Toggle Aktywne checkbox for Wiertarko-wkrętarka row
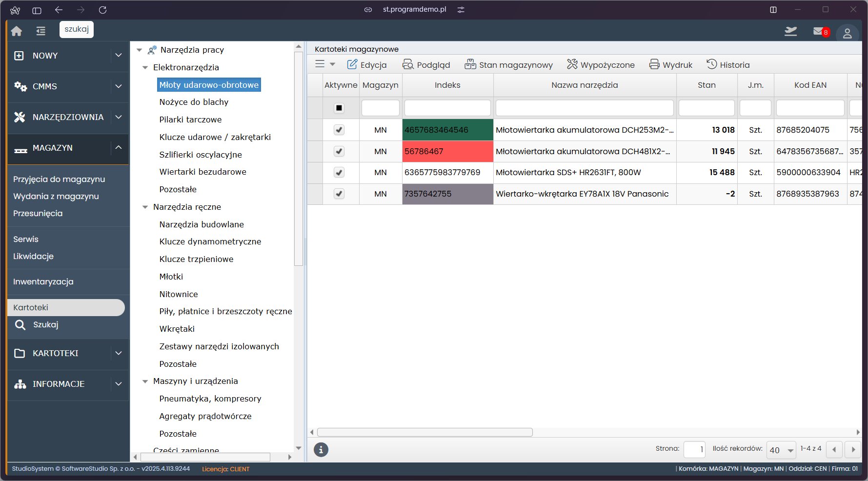The width and height of the screenshot is (868, 481). click(x=339, y=194)
